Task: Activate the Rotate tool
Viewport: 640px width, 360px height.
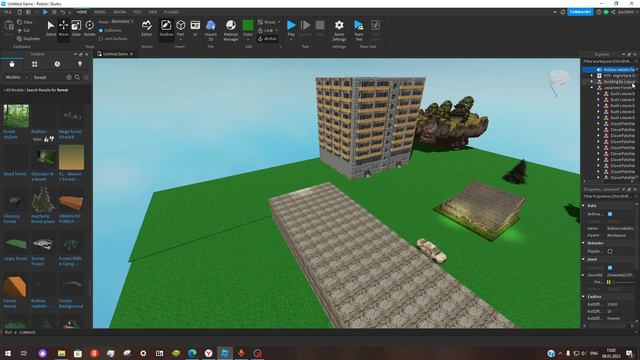Action: coord(89,28)
